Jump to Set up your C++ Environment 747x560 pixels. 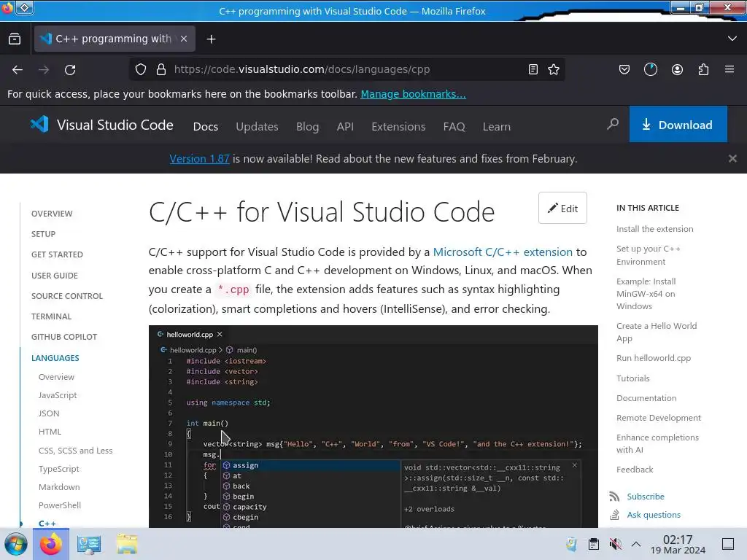coord(649,255)
